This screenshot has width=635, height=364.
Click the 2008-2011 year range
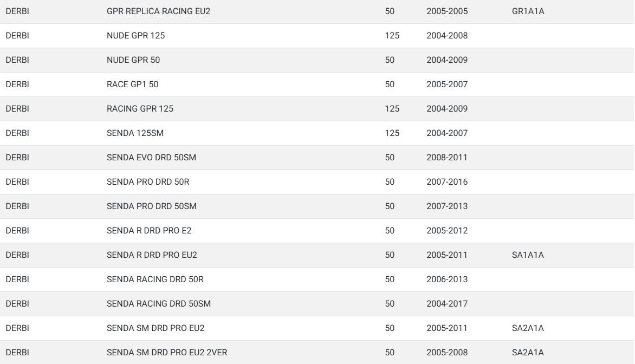click(446, 158)
